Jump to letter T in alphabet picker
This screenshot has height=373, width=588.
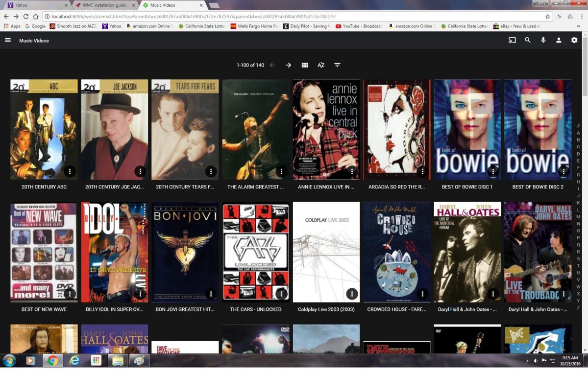tap(578, 266)
